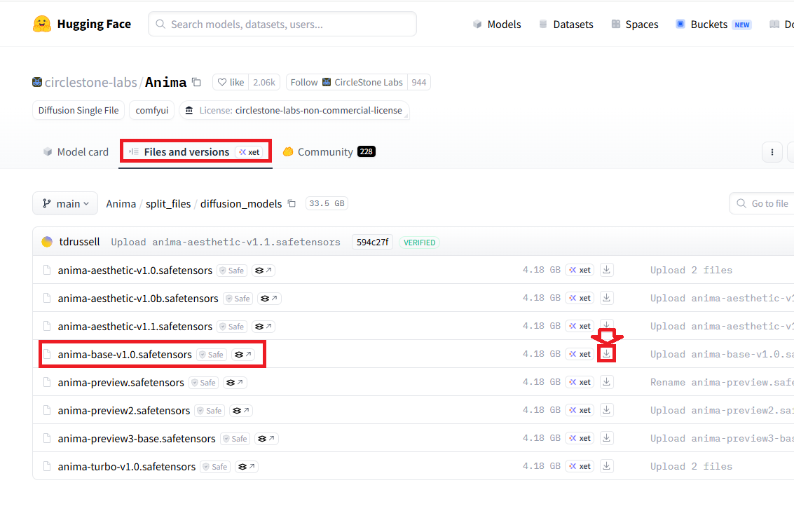The width and height of the screenshot is (794, 532).
Task: Open scan link icon for anima-preview3-base
Action: (266, 438)
